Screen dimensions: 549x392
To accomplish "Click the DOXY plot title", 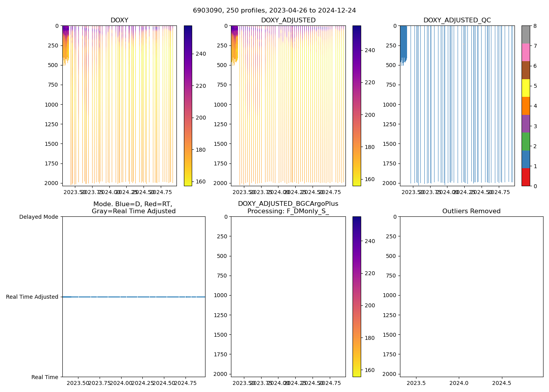I will coord(119,20).
